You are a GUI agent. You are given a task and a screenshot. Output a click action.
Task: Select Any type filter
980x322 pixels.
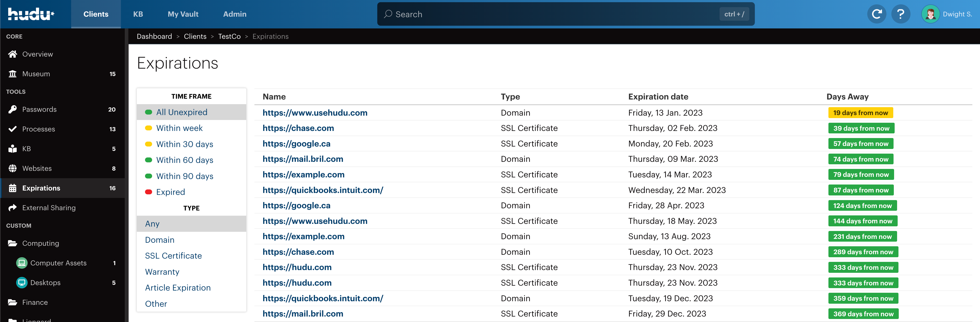(191, 224)
